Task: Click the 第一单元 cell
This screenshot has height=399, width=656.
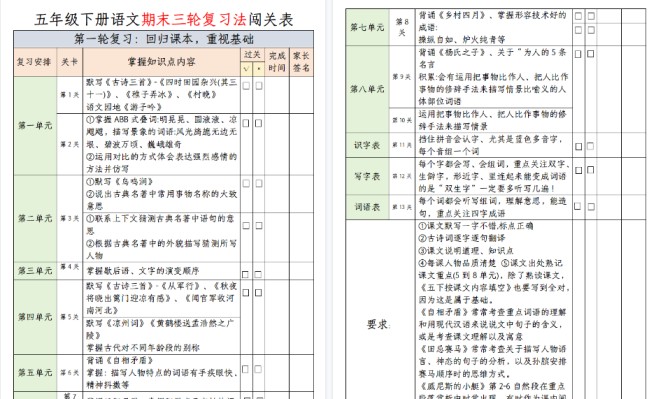Action: 35,125
